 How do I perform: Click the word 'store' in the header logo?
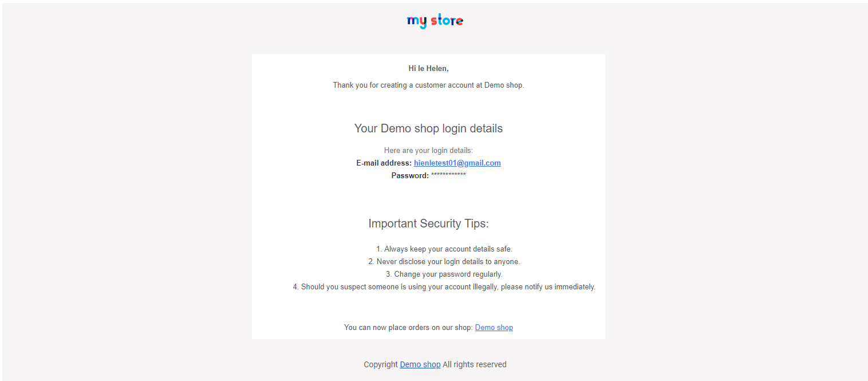pos(447,21)
